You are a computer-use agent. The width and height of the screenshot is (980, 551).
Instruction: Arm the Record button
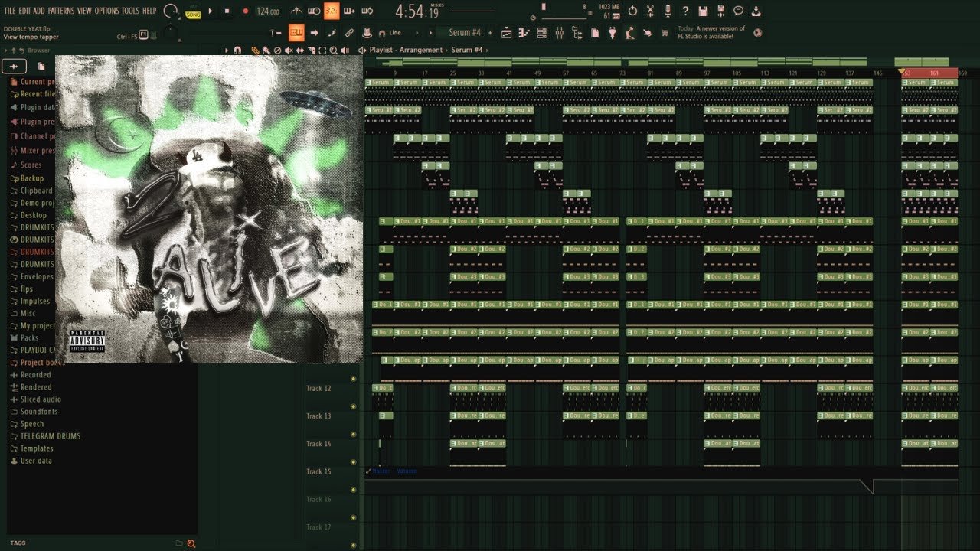click(245, 11)
